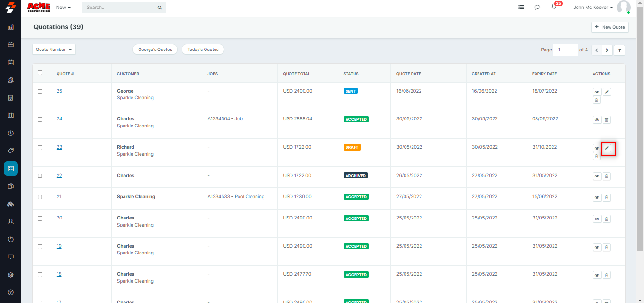Open the settings gear in sidebar

[x=11, y=275]
